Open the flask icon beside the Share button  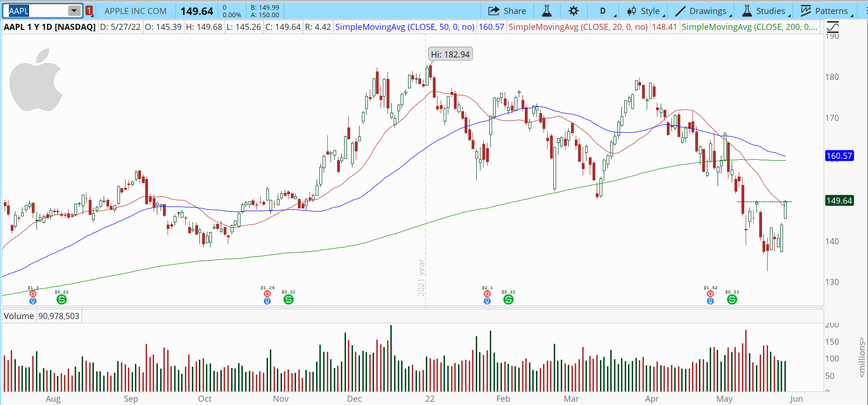click(547, 11)
